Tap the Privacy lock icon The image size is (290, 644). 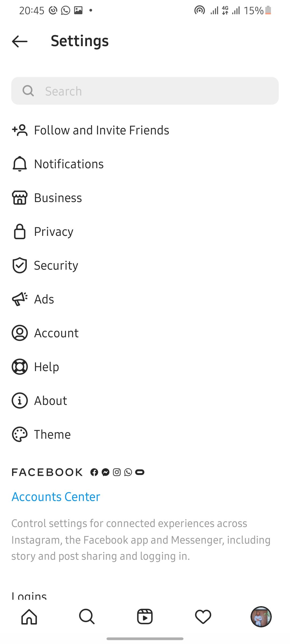(x=20, y=232)
